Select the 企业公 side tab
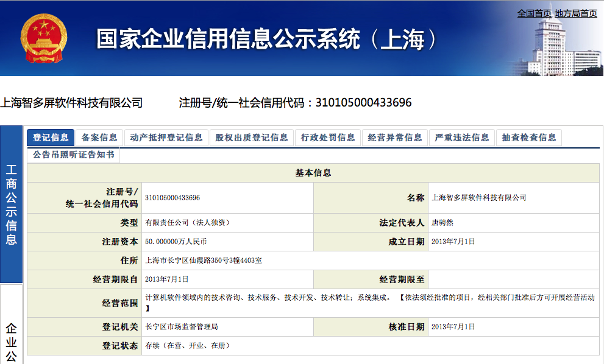This screenshot has height=364, width=604. click(12, 341)
